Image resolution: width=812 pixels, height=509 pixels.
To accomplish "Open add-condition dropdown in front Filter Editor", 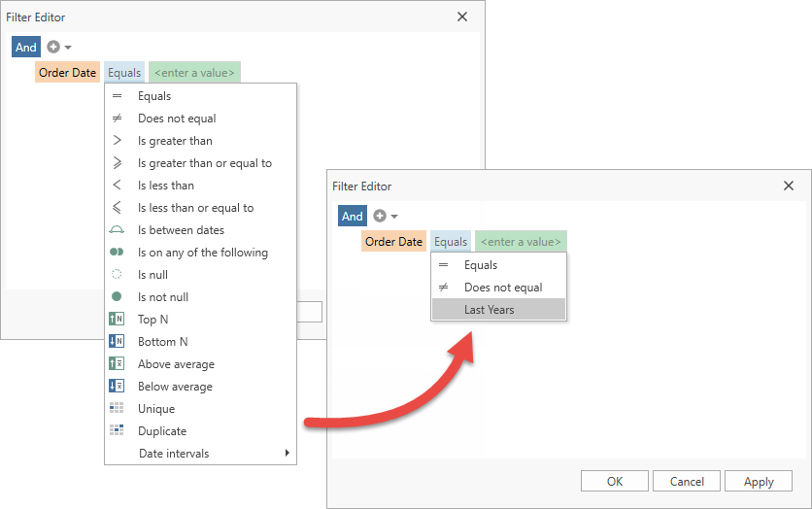I will click(x=385, y=217).
